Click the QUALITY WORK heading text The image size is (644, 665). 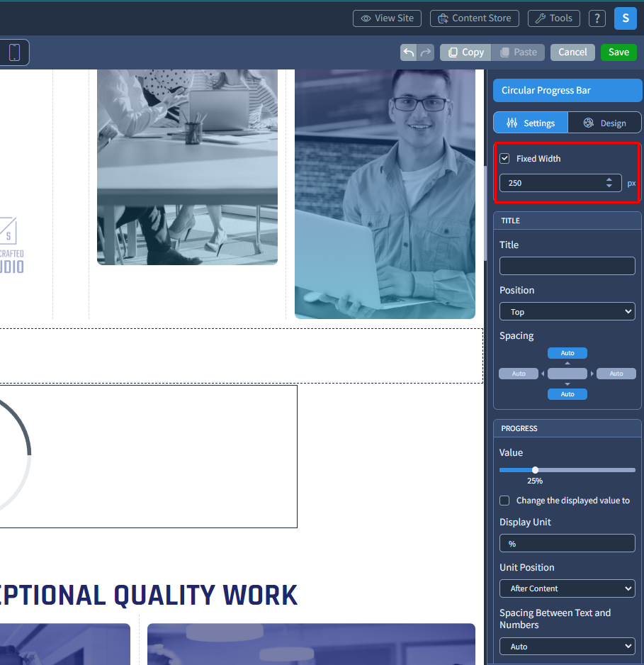[x=205, y=595]
